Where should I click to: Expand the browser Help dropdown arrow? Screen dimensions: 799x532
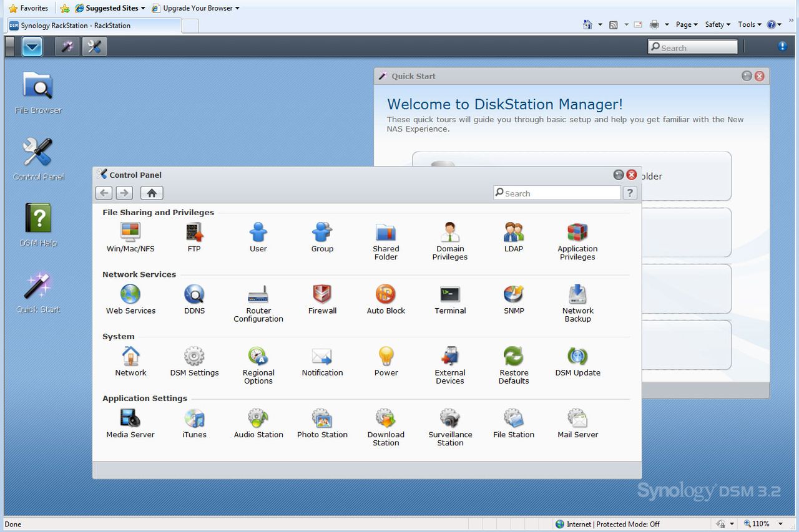click(x=780, y=25)
